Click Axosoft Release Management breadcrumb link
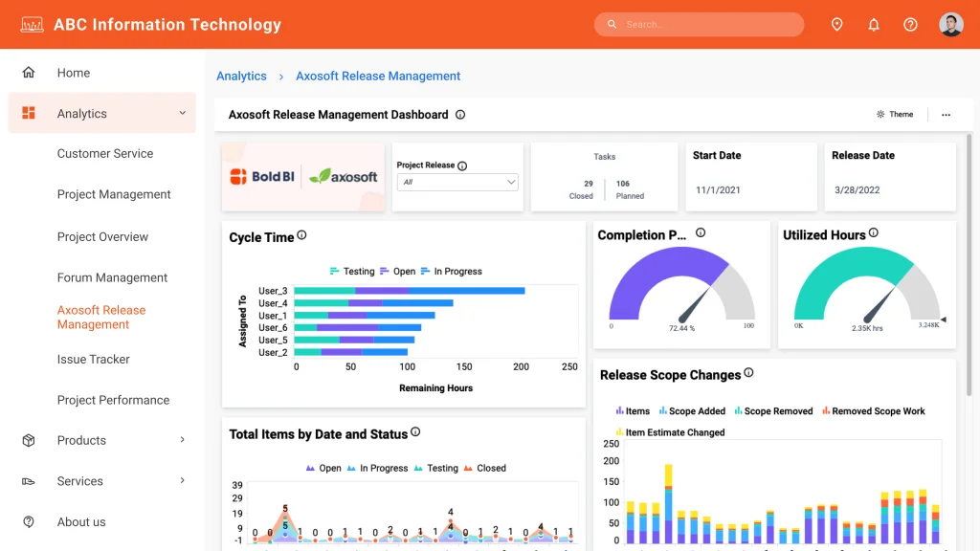Image resolution: width=980 pixels, height=551 pixels. [x=378, y=76]
